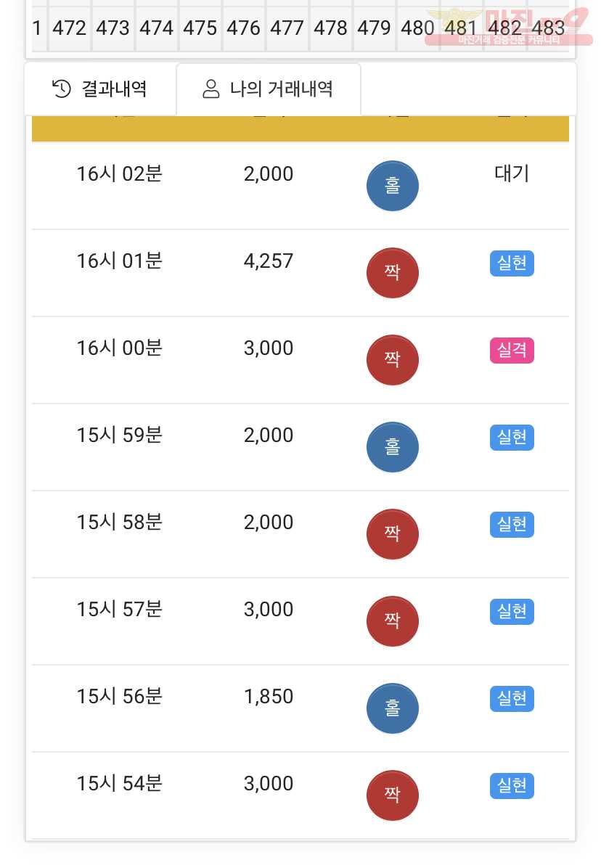This screenshot has height=868, width=601.
Task: Click red 짝 badge at 15시 58분
Action: [393, 534]
